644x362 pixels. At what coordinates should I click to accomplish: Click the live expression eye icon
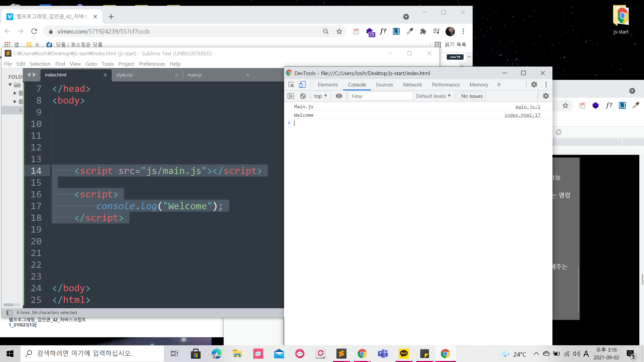[339, 96]
